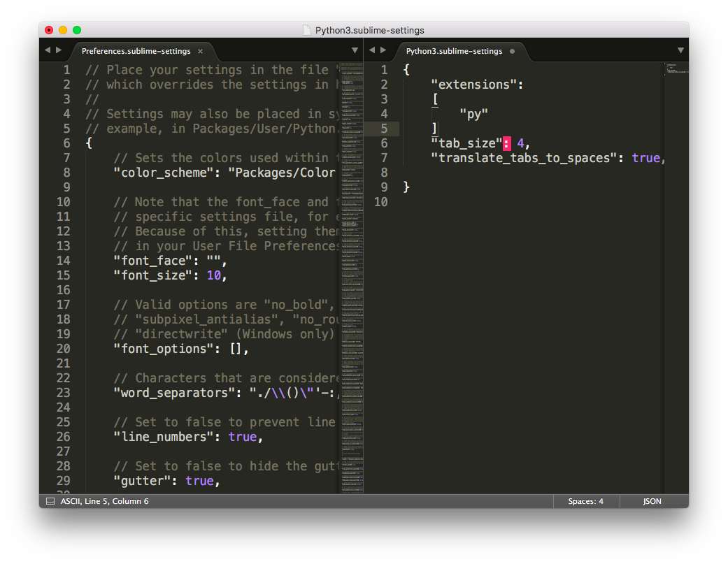Viewport: 728px width, 564px height.
Task: Click the closing brace on line 9
Action: pos(406,187)
